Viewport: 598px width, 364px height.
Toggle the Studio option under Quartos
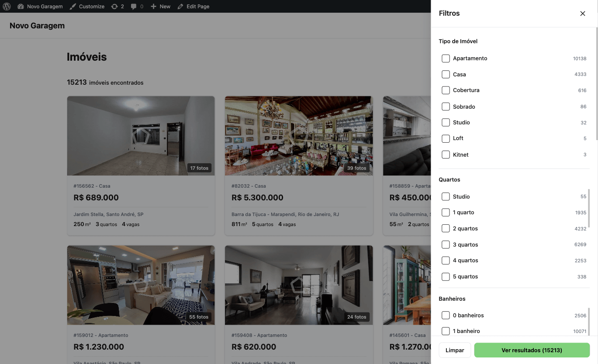tap(446, 196)
